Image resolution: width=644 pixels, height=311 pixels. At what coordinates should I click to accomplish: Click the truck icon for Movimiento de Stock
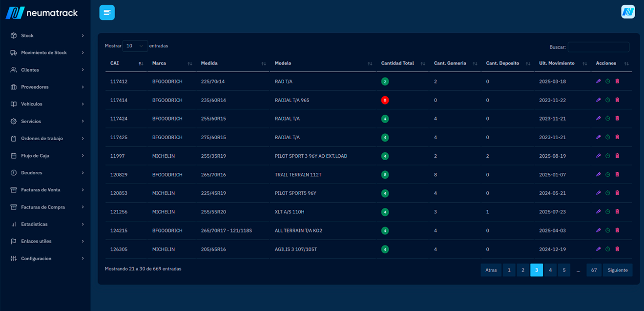pos(14,53)
